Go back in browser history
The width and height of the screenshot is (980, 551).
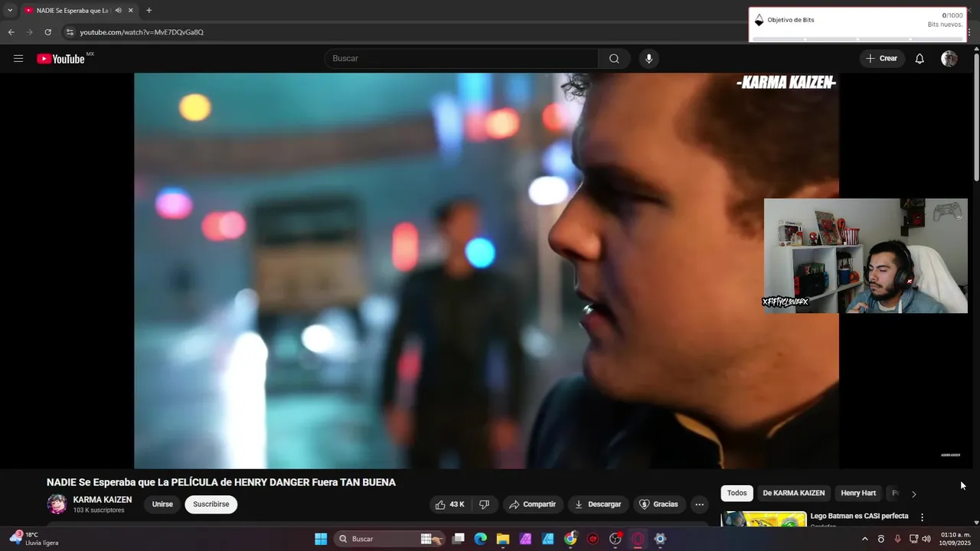tap(11, 32)
